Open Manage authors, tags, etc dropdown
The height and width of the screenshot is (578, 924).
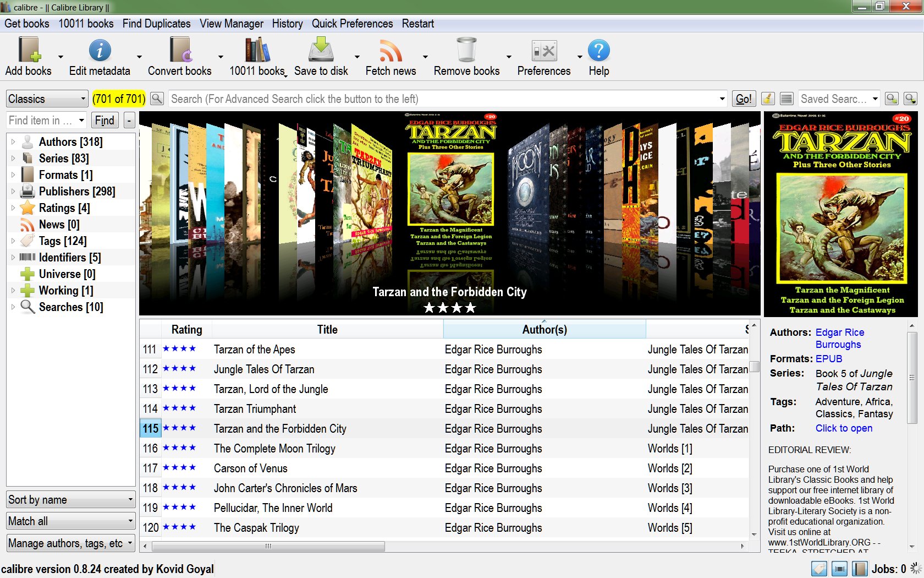click(x=71, y=543)
